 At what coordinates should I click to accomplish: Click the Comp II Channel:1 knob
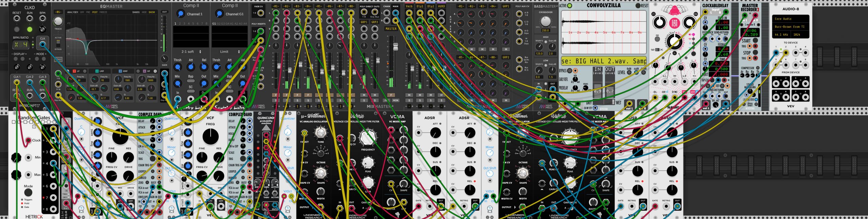181,14
